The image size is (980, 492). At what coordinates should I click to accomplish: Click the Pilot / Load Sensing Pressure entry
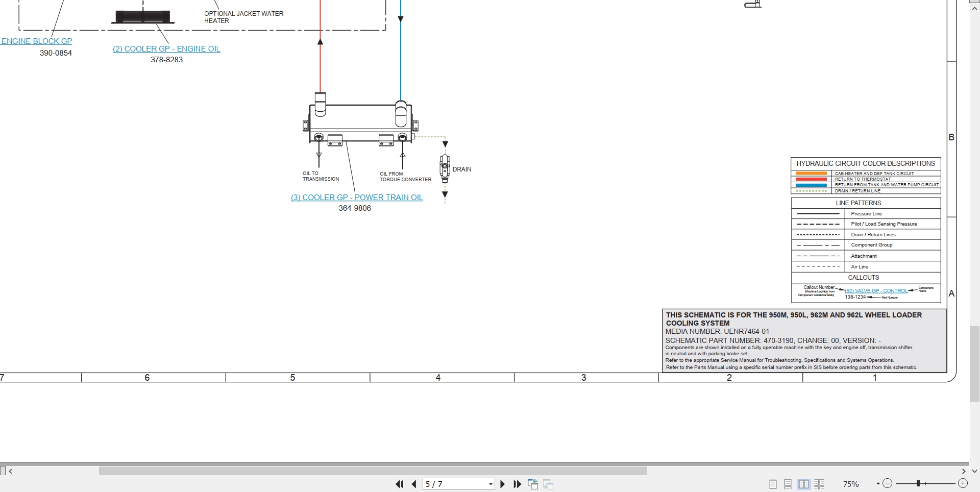tap(884, 224)
